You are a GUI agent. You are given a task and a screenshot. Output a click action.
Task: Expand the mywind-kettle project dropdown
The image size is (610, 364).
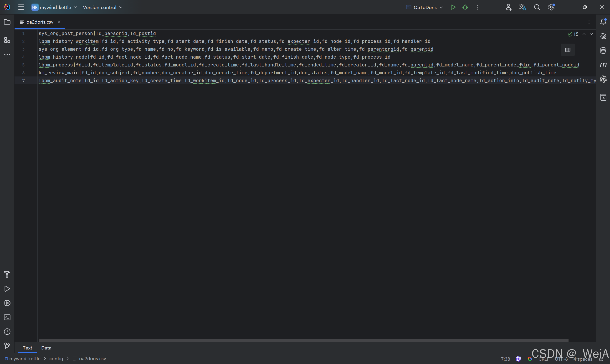tap(55, 7)
